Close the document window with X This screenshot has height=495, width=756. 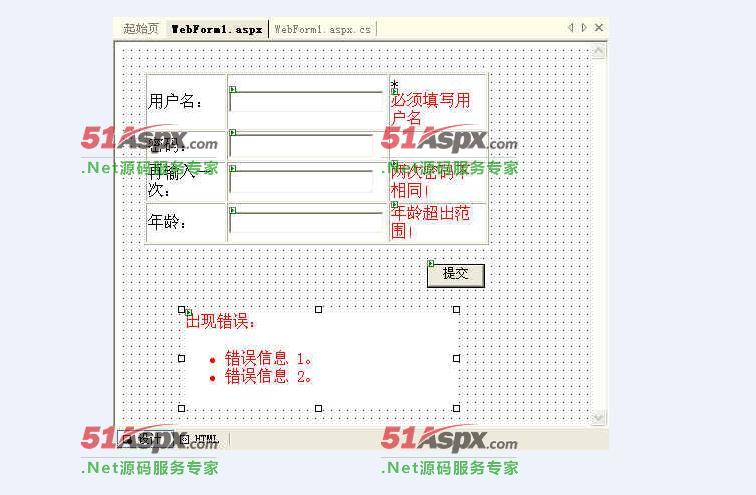599,27
